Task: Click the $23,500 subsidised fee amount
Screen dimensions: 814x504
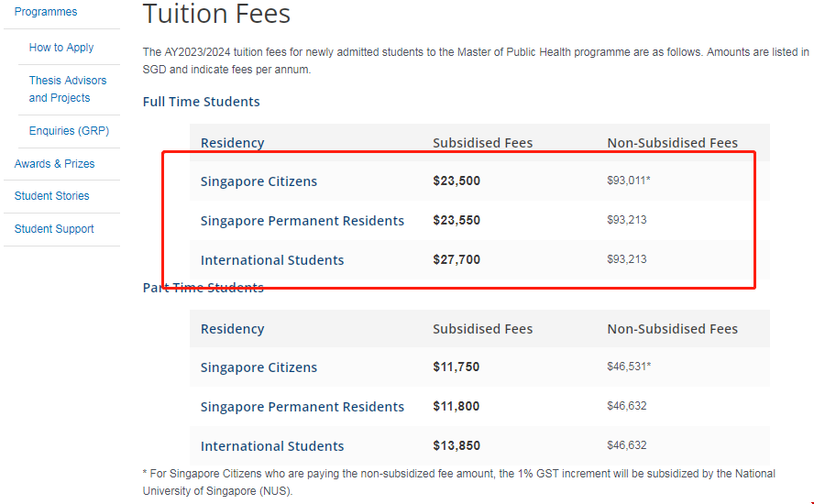Action: pyautogui.click(x=456, y=181)
